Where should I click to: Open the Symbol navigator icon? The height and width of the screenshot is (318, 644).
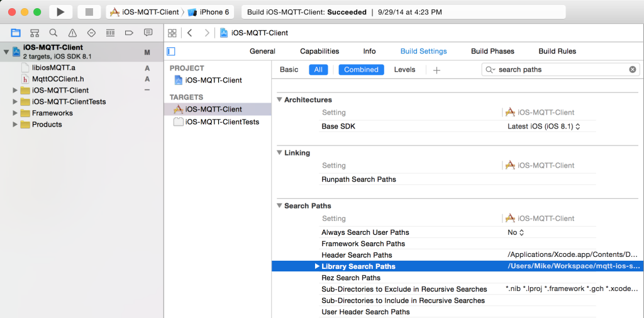click(x=35, y=33)
